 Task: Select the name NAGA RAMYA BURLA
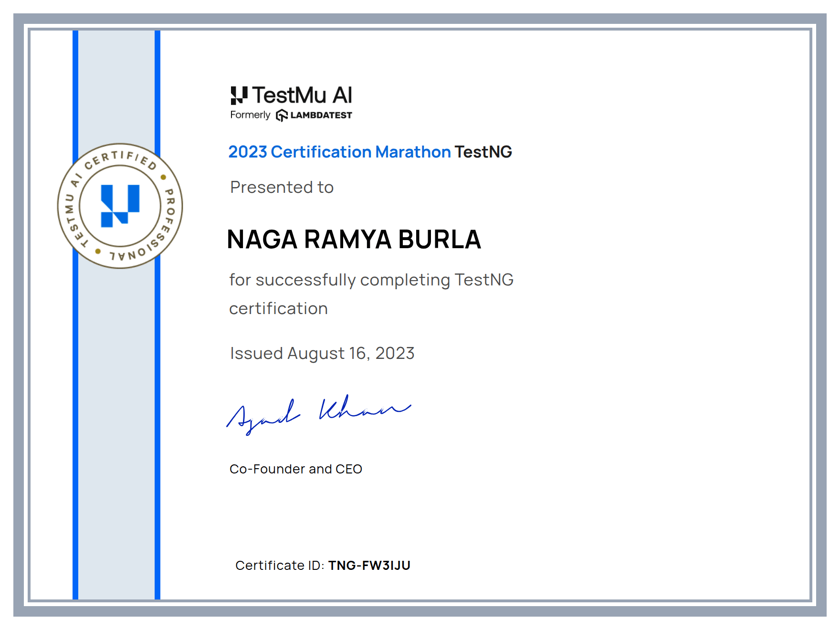click(354, 240)
